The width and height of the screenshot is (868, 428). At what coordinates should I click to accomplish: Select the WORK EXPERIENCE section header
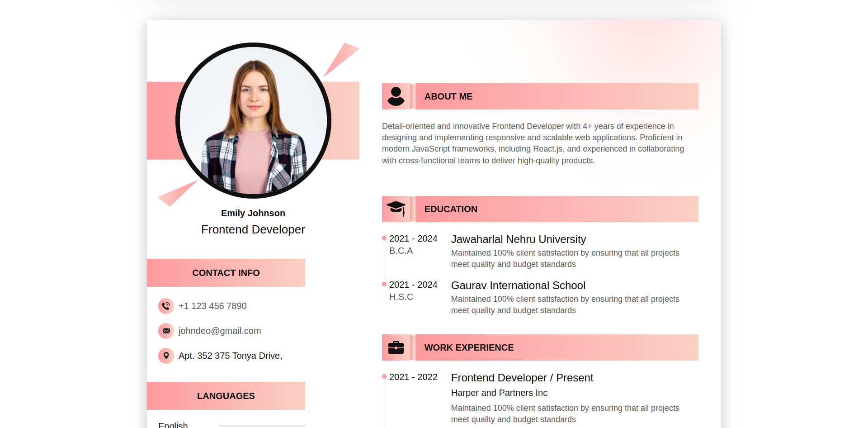pyautogui.click(x=540, y=347)
